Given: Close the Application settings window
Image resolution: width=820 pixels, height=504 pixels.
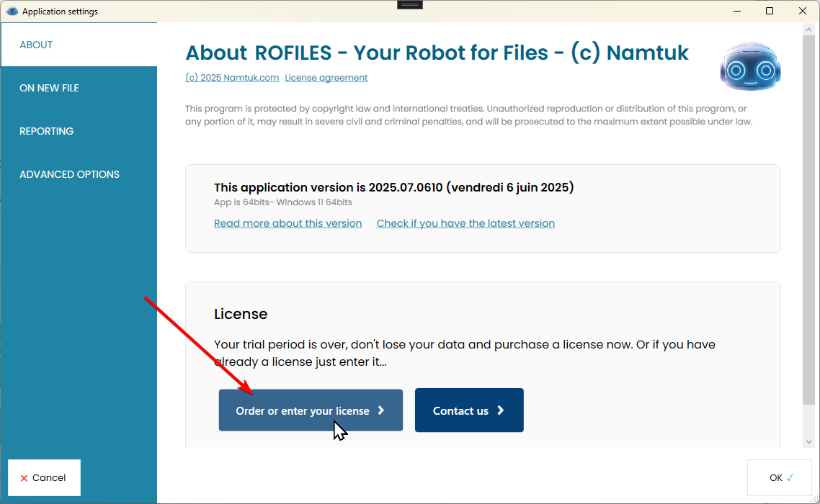Looking at the screenshot, I should [x=803, y=11].
